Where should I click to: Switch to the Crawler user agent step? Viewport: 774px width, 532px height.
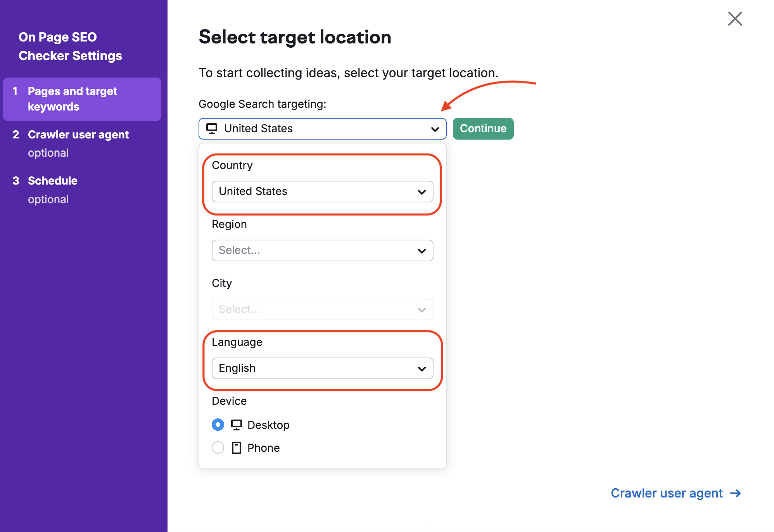tap(78, 135)
